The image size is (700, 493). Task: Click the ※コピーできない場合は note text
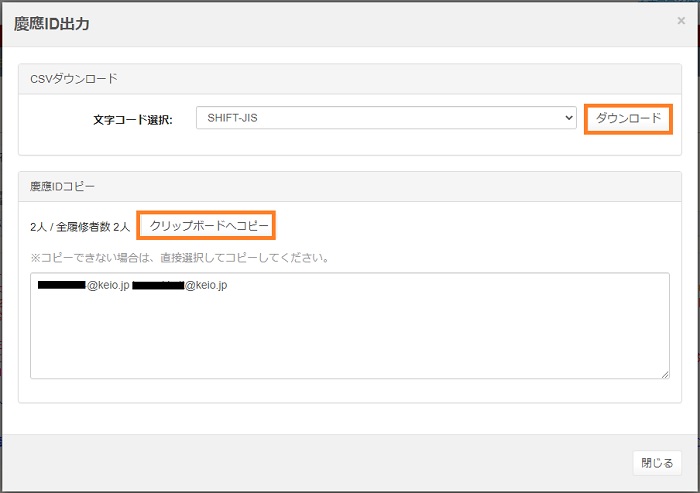[x=180, y=258]
